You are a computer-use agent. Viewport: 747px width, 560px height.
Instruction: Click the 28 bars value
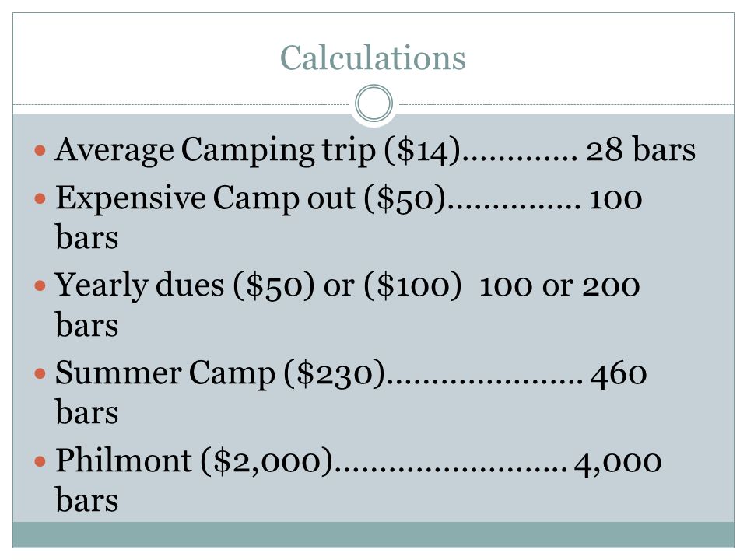[640, 149]
